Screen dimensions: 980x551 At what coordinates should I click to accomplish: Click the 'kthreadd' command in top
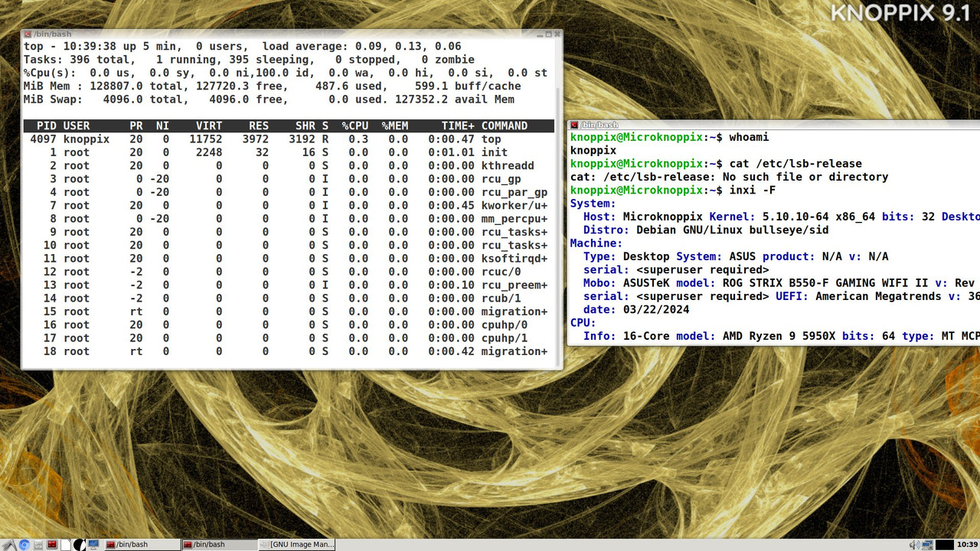point(508,165)
